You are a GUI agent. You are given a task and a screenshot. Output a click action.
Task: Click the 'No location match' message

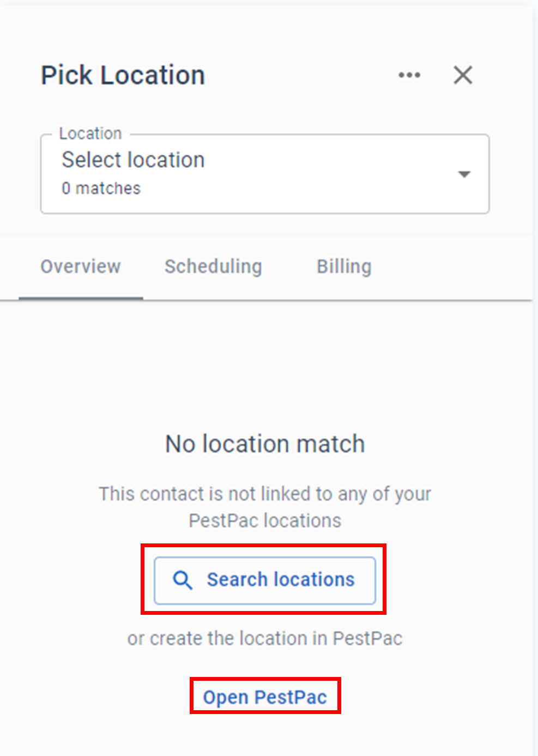pos(265,444)
